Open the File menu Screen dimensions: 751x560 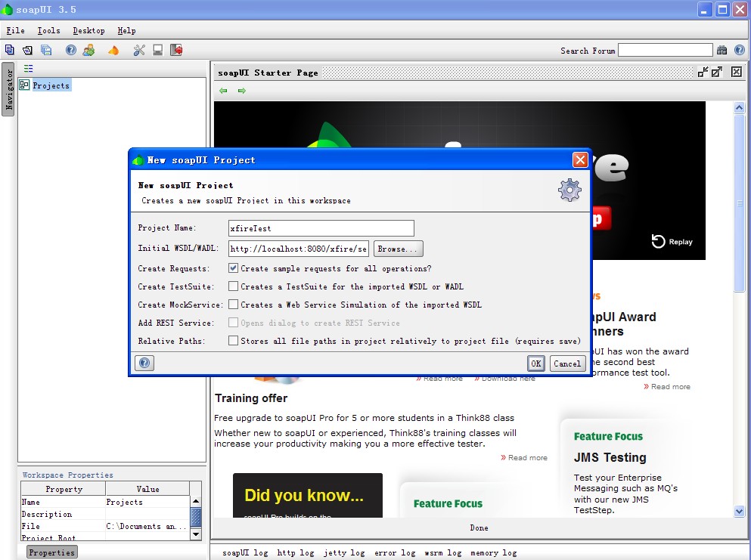[x=15, y=31]
